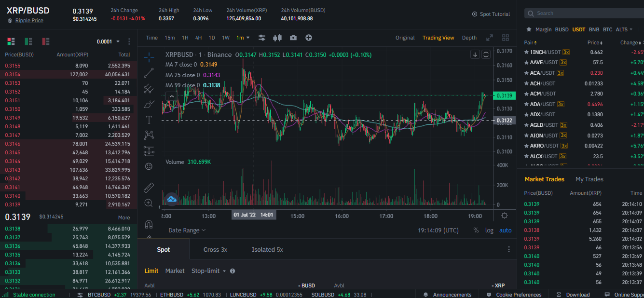Switch chart to Original view

click(405, 38)
